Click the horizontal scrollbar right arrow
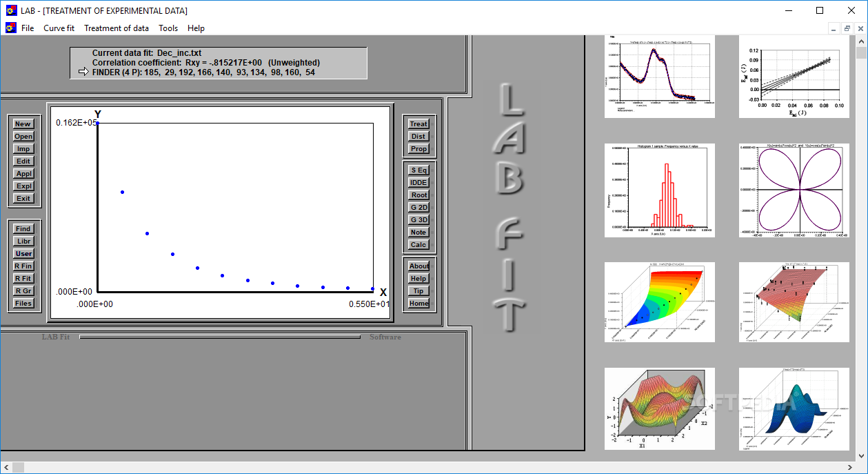 click(850, 468)
